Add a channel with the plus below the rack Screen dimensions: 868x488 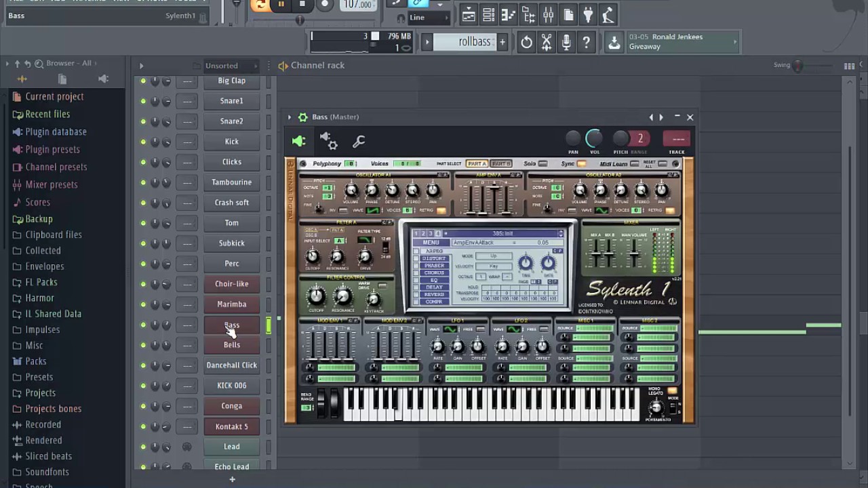pos(232,479)
